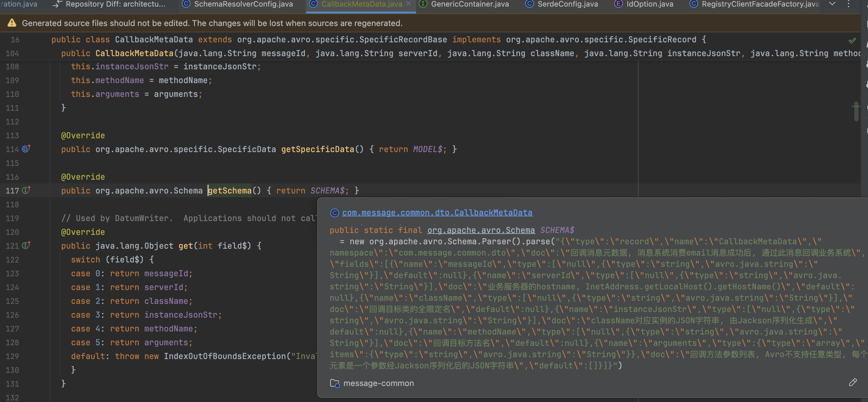
Task: Click 'this.methodName' on line 109
Action: [107, 80]
